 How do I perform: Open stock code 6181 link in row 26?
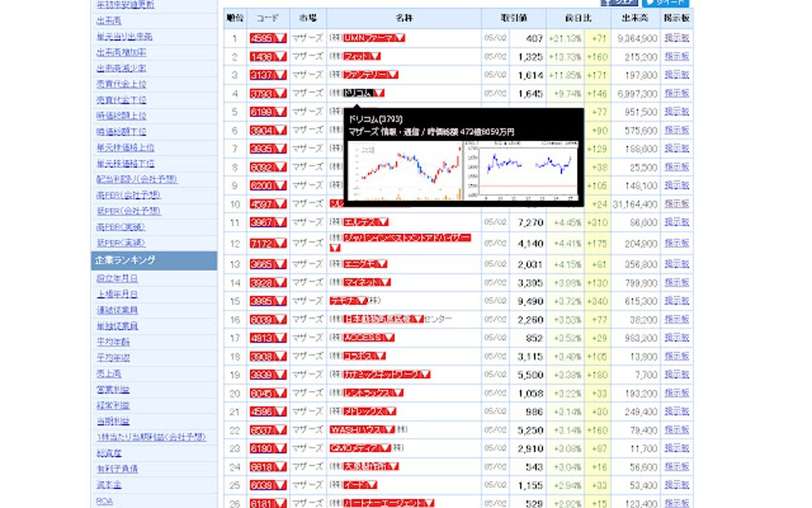coord(262,503)
